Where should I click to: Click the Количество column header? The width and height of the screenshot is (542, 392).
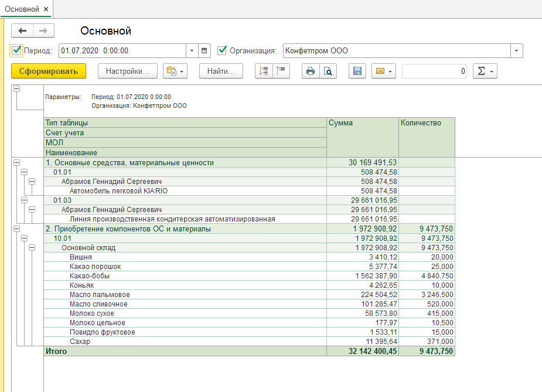[427, 137]
